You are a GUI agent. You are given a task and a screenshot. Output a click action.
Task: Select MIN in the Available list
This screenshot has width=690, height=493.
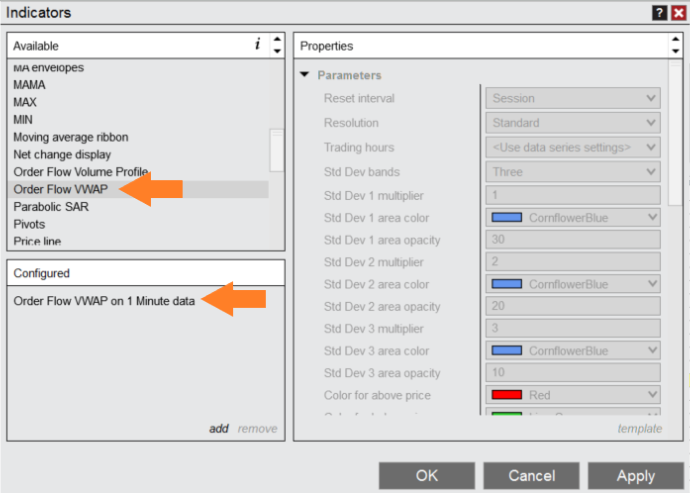point(138,120)
